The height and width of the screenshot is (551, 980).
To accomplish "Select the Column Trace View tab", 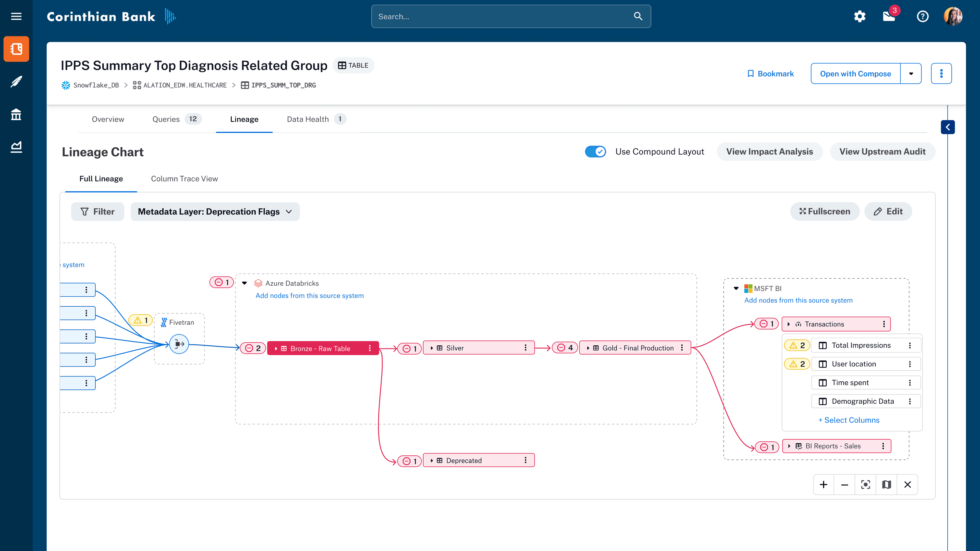I will pyautogui.click(x=184, y=179).
